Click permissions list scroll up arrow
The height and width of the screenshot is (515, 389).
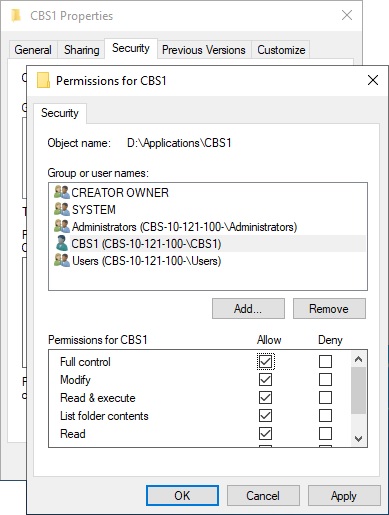(x=358, y=359)
